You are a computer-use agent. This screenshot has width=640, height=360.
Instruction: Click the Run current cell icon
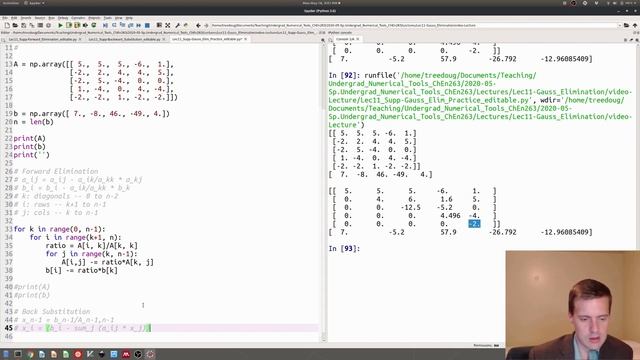(x=69, y=25)
